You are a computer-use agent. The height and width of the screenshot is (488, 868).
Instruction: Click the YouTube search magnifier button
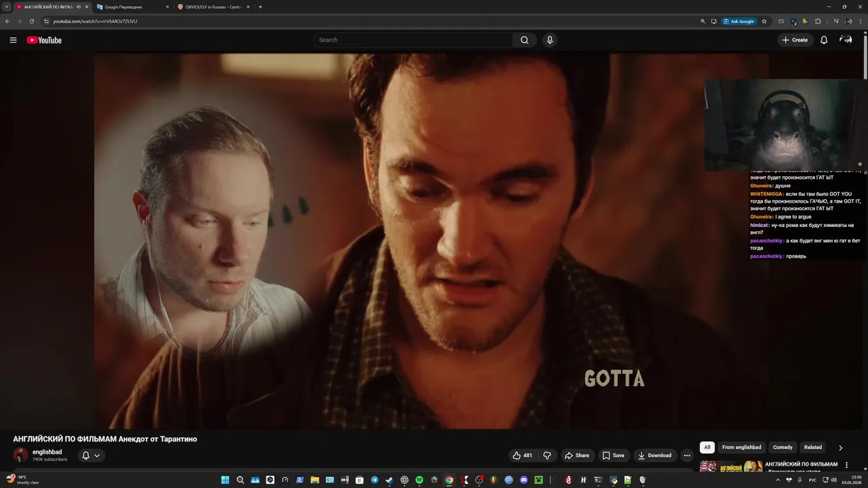point(524,40)
